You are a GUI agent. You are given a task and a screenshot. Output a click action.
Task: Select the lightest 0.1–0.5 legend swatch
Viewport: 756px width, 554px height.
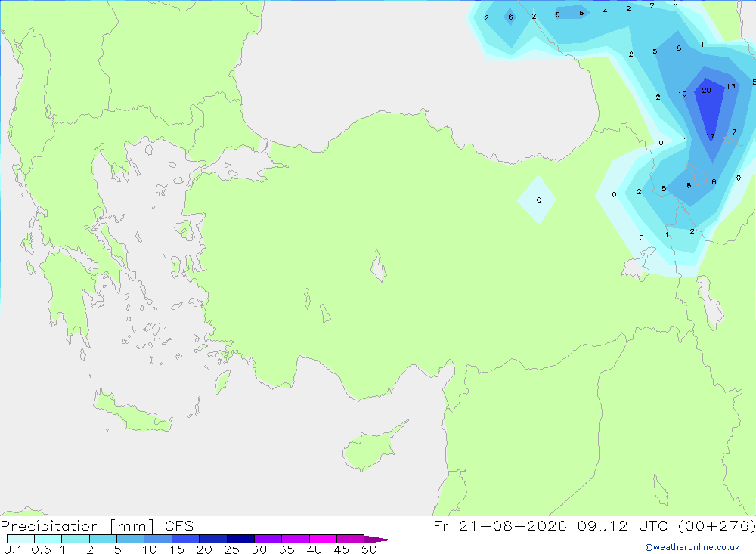pos(20,539)
